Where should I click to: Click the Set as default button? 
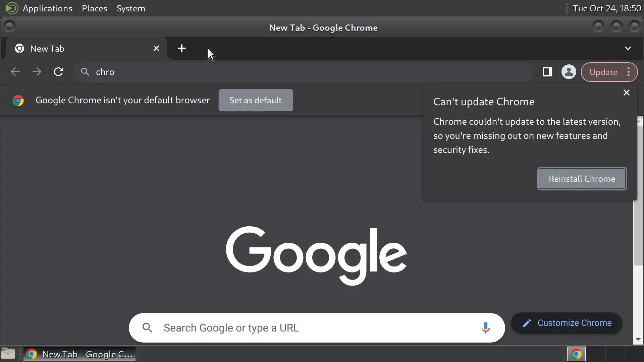256,100
